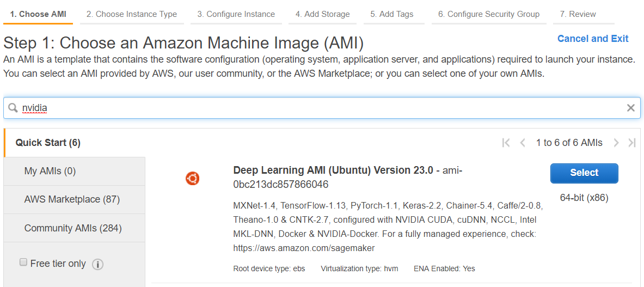Switch to 2. Choose Instance Type tab
Screen dimensions: 644x287
tap(131, 14)
